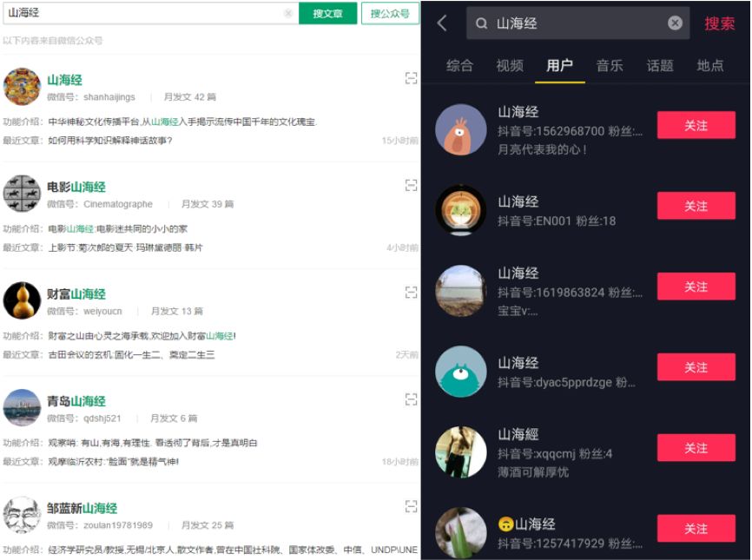Viewport: 752px width, 560px height.
Task: Open avatar of Douyin user 1562968700
Action: click(x=461, y=129)
